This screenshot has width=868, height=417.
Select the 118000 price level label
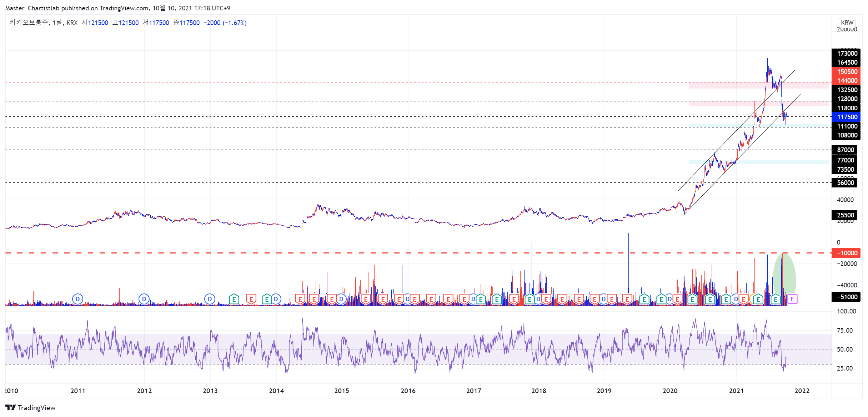click(x=846, y=108)
